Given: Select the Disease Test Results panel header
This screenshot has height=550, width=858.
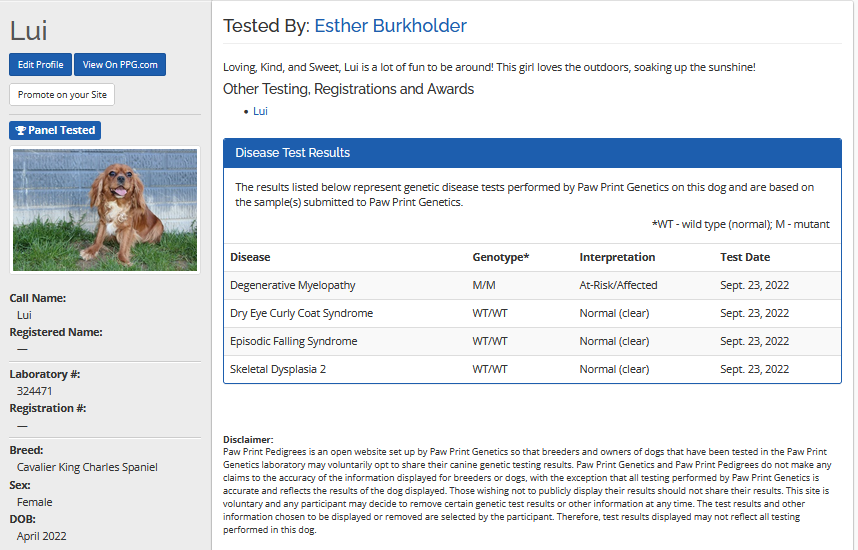Looking at the screenshot, I should [532, 153].
